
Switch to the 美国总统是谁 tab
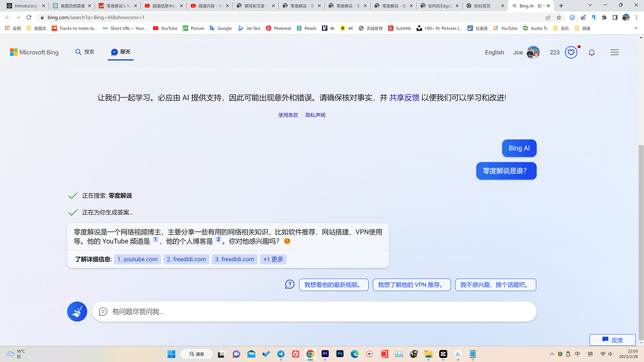pyautogui.click(x=72, y=6)
